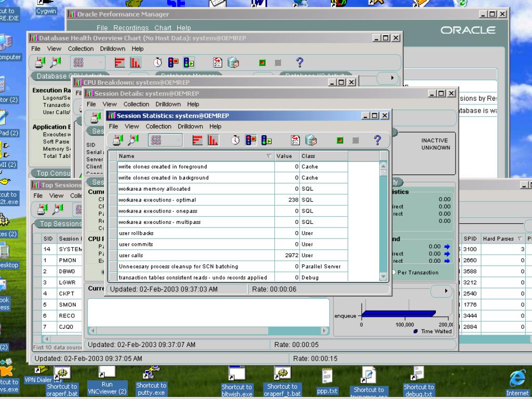
Task: Click green record icon in Database Health toolbar
Action: [x=262, y=62]
